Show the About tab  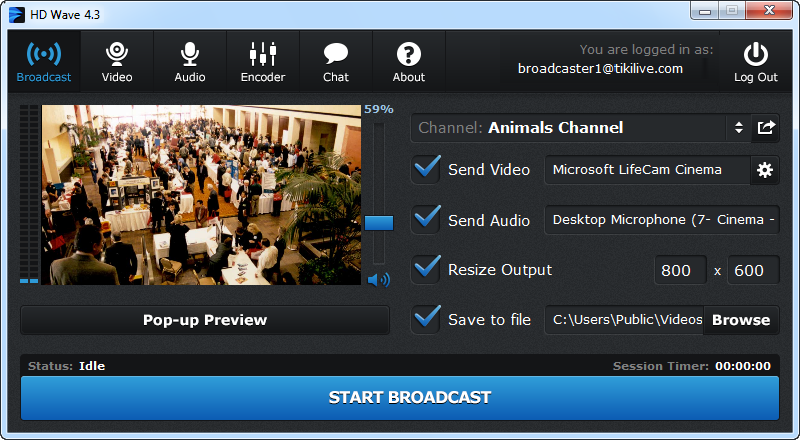point(409,61)
